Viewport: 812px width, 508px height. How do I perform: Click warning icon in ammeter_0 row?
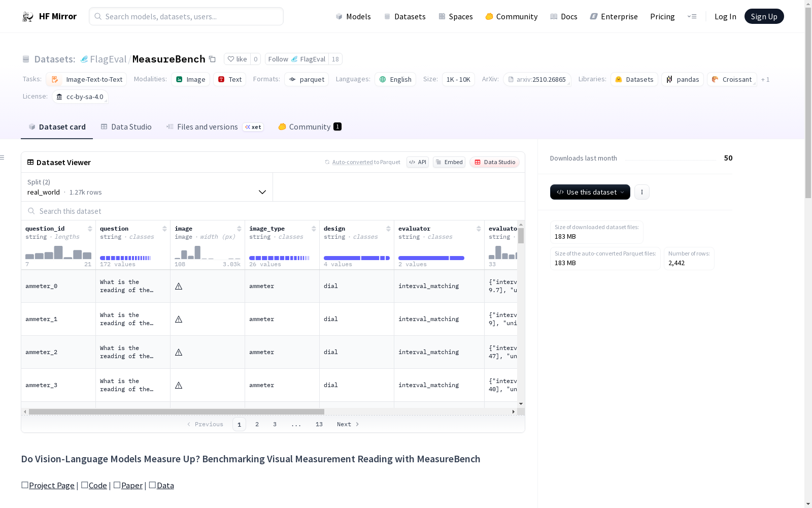179,287
